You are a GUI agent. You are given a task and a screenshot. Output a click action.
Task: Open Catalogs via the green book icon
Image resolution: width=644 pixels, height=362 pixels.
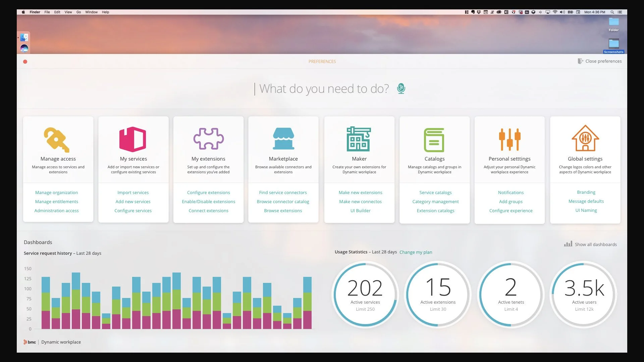click(x=434, y=139)
